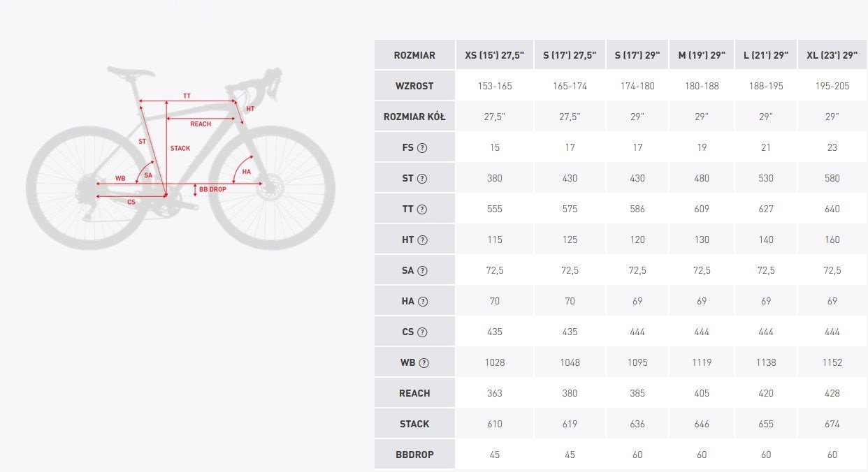Click the L (21') 29" column header
Viewport: 868px width, 472px height.
[x=766, y=55]
